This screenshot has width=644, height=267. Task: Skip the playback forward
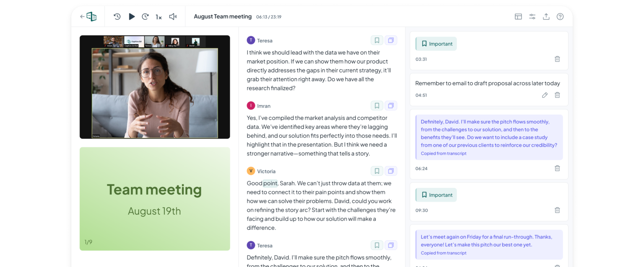145,16
